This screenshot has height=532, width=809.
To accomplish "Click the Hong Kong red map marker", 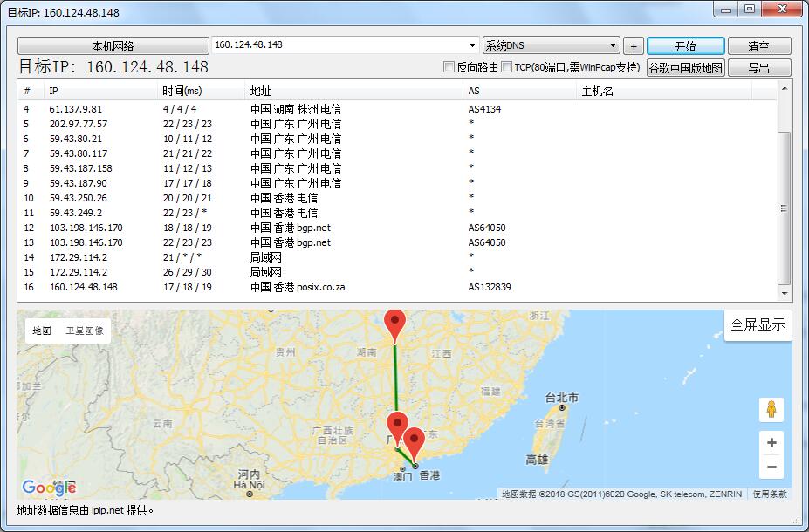I will 415,442.
